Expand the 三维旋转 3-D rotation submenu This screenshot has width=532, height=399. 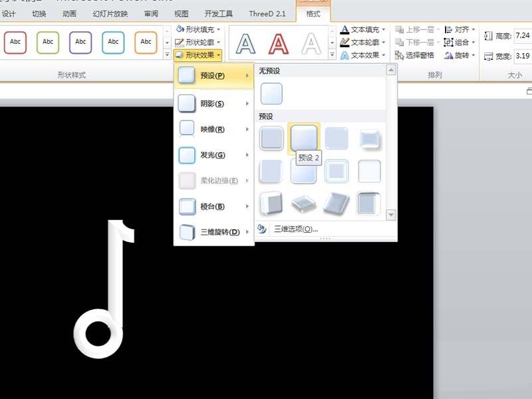(x=216, y=231)
